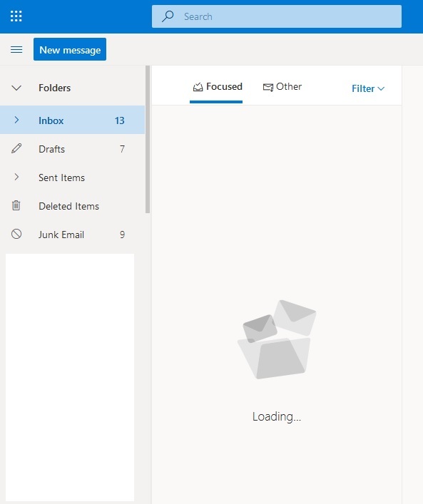The height and width of the screenshot is (504, 423).
Task: Click the folder pane scrollbar
Action: coord(148,140)
